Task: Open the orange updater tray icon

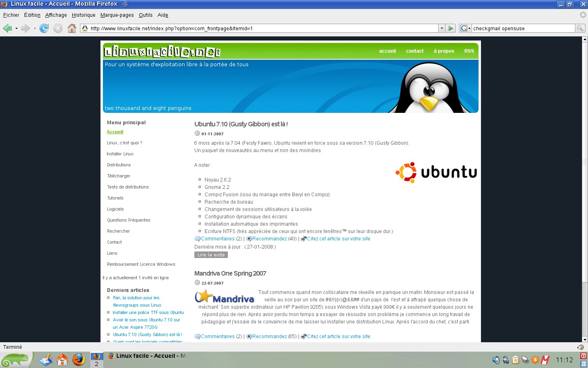Action: tap(535, 360)
